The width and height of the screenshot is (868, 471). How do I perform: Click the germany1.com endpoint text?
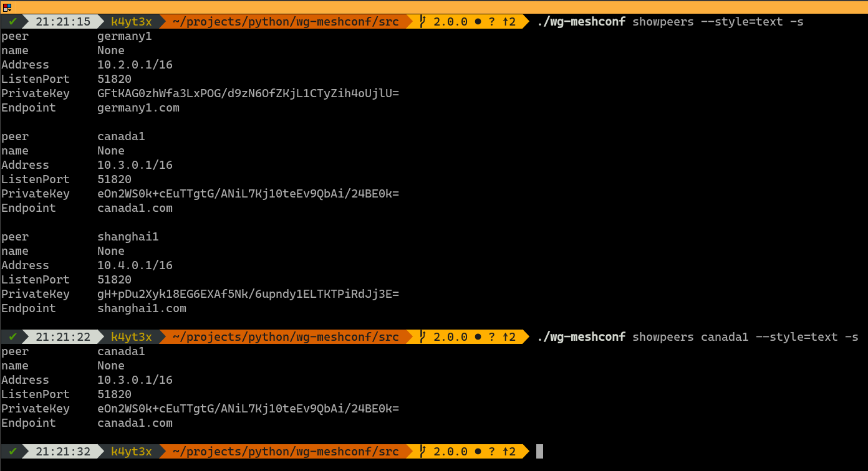138,108
